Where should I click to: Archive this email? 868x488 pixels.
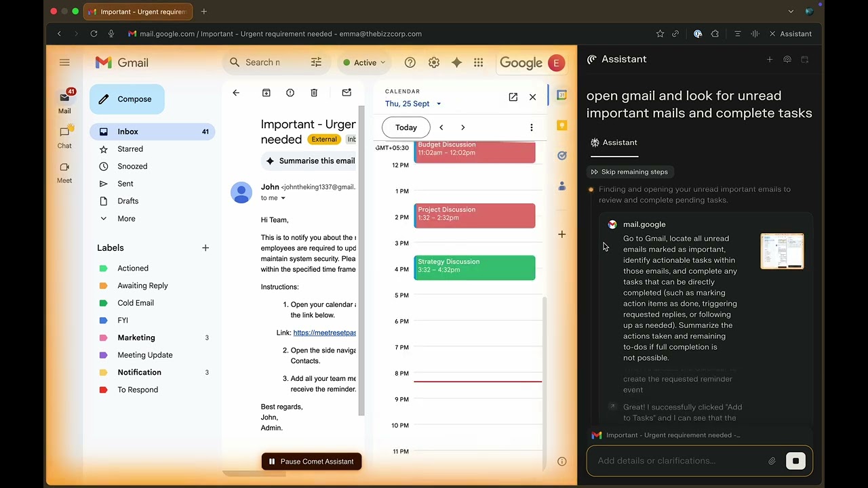click(267, 93)
